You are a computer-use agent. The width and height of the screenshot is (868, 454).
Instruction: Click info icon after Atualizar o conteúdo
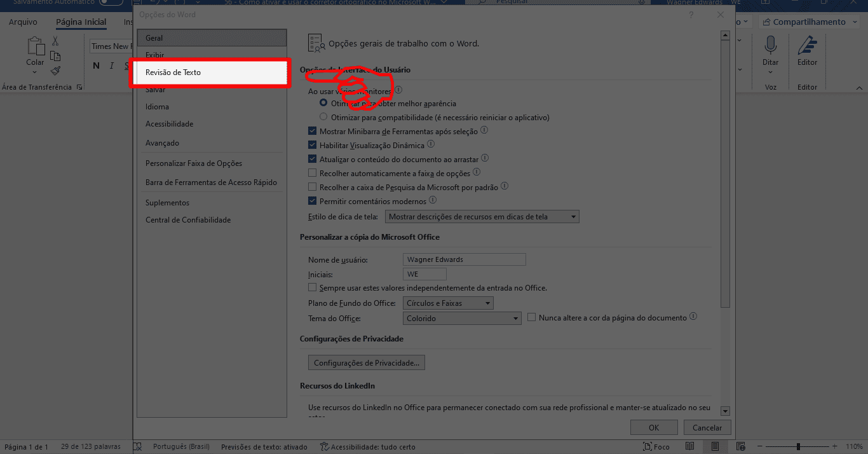pyautogui.click(x=485, y=158)
